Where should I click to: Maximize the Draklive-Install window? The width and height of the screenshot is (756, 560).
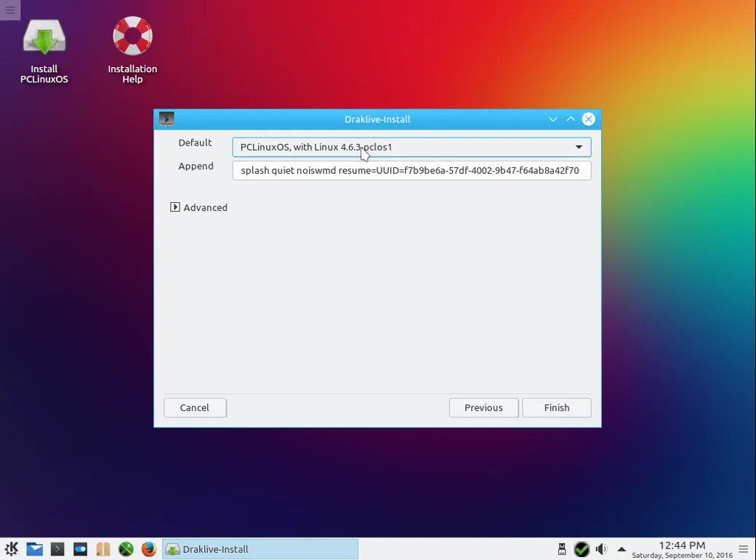click(571, 119)
